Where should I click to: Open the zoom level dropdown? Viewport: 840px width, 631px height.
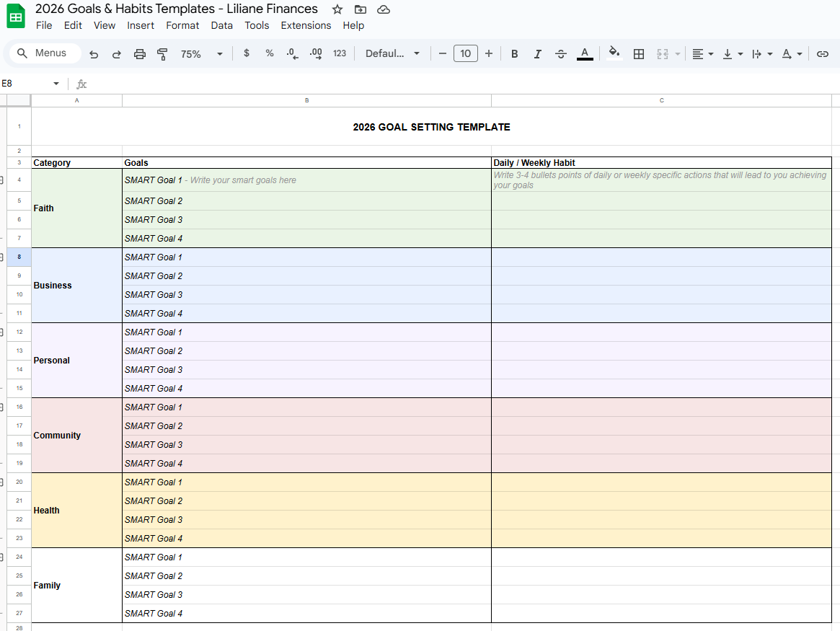pos(203,53)
